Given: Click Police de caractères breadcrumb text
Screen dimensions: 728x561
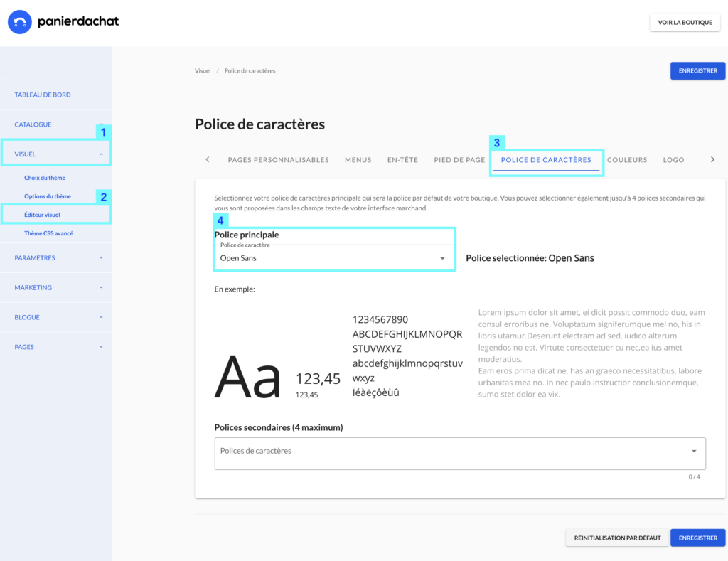Looking at the screenshot, I should pos(250,70).
